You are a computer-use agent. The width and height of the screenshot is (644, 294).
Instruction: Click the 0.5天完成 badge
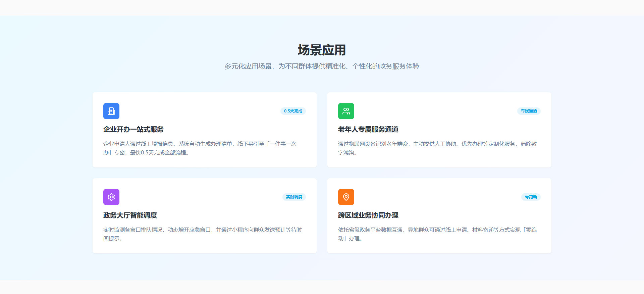click(293, 111)
